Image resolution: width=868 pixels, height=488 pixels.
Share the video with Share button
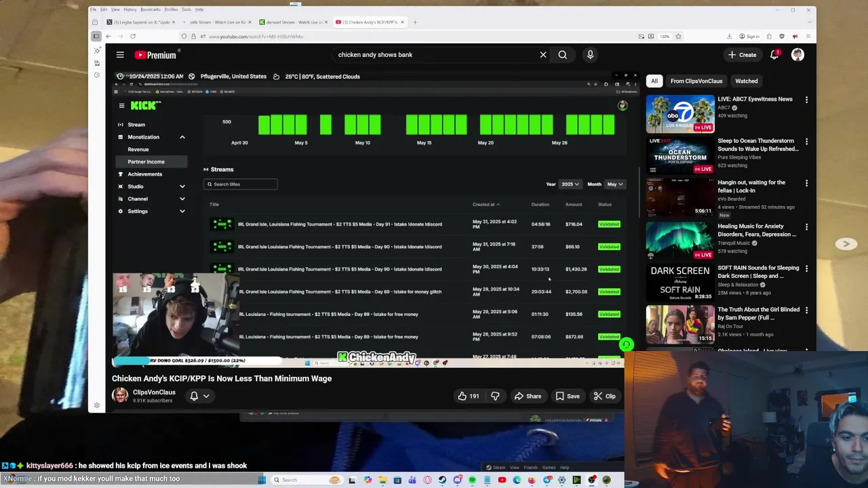527,396
